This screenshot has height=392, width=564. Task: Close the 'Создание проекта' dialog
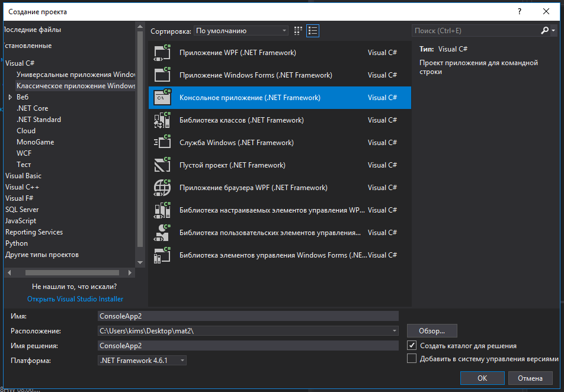pyautogui.click(x=546, y=11)
